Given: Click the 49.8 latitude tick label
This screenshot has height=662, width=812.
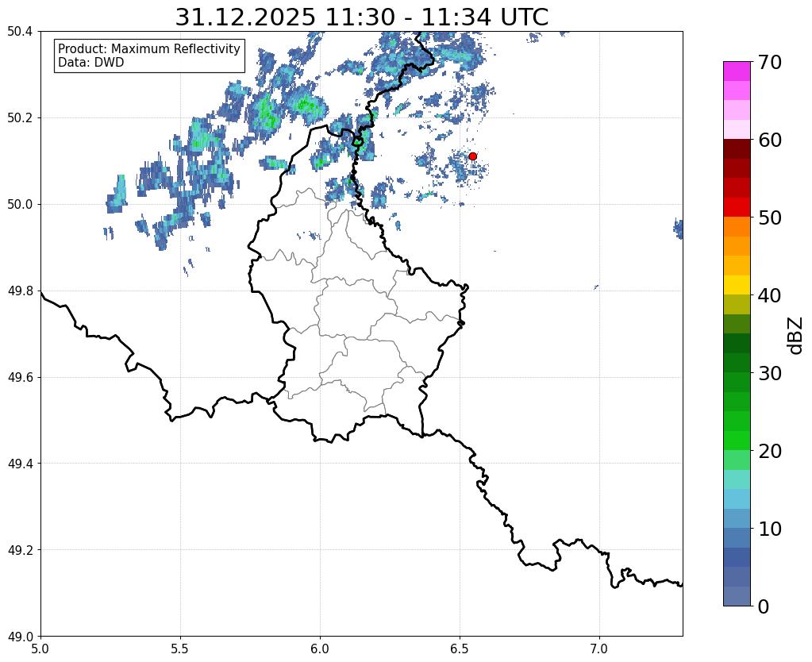Looking at the screenshot, I should 20,291.
